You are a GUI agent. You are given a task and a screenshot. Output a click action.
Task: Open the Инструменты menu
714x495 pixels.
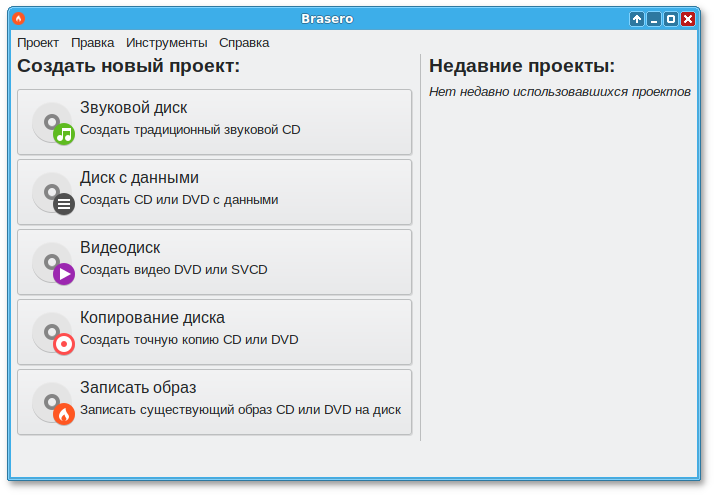tap(167, 43)
